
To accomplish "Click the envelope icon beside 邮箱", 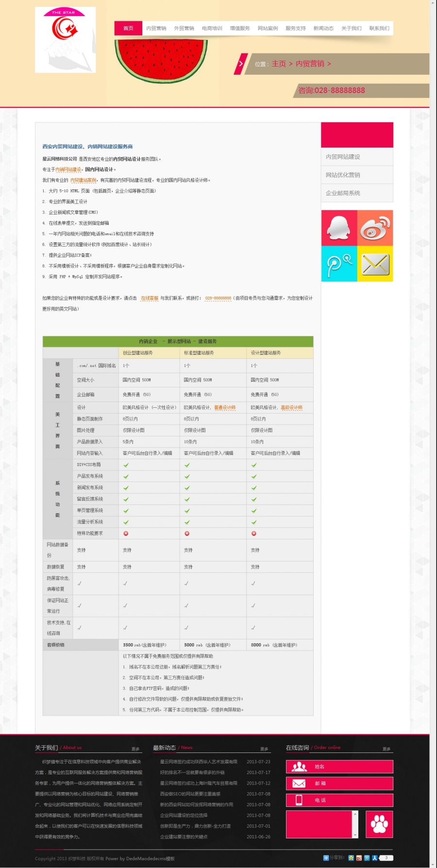I will coord(299,784).
